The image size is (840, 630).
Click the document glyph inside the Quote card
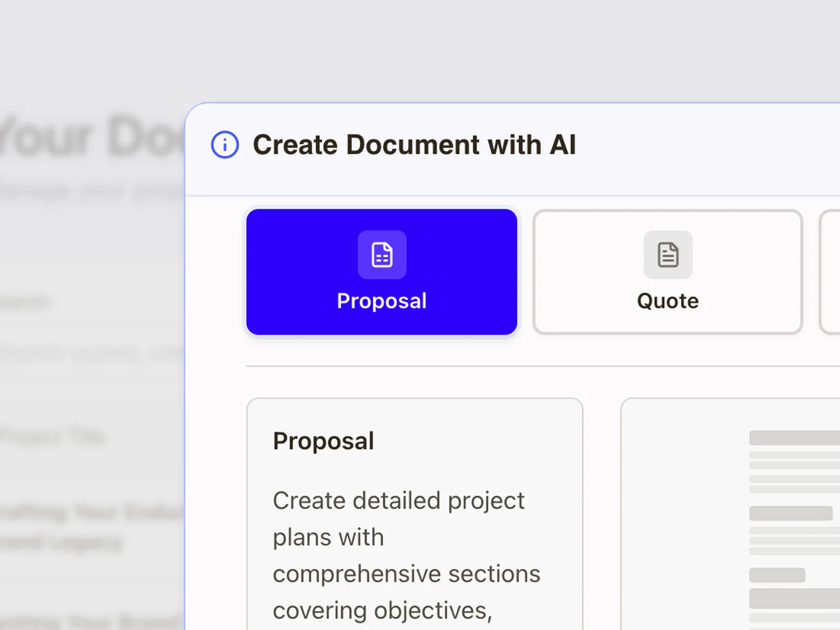pos(667,255)
